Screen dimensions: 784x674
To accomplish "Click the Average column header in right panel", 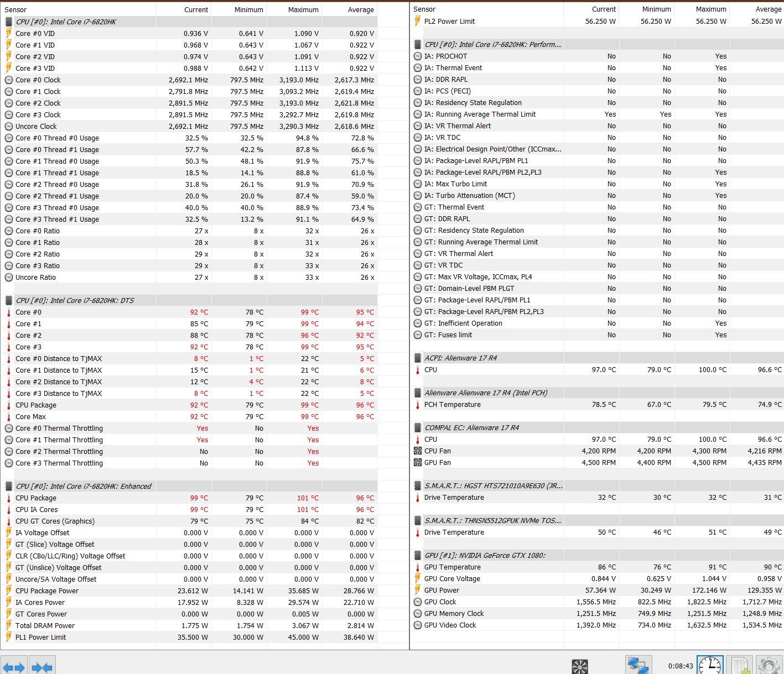I will 768,9.
